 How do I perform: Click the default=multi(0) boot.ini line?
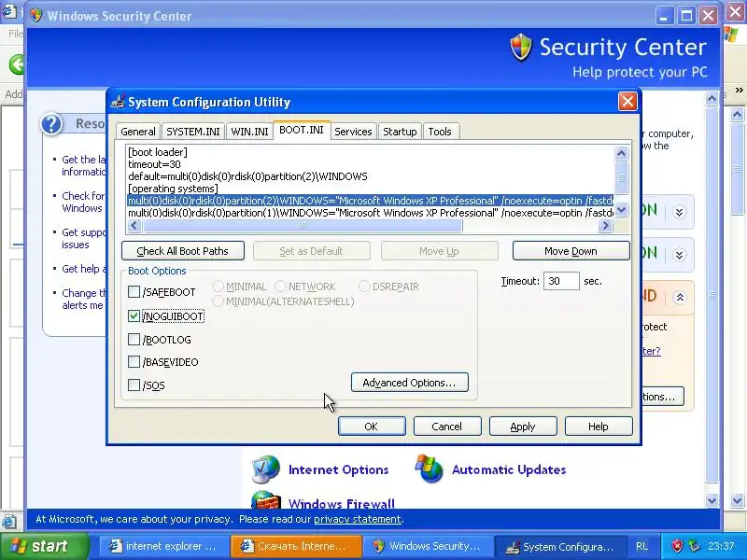click(x=247, y=176)
